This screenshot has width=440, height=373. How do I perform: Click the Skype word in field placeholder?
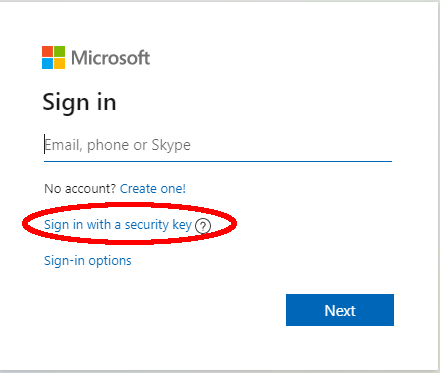(171, 145)
